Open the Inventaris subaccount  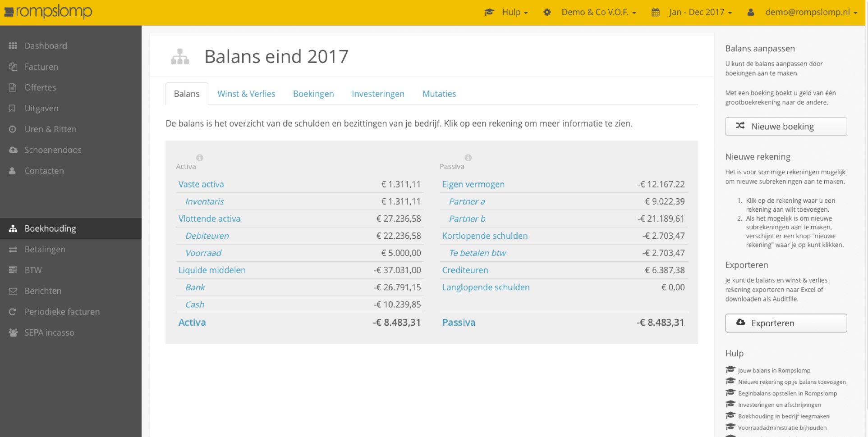[204, 201]
